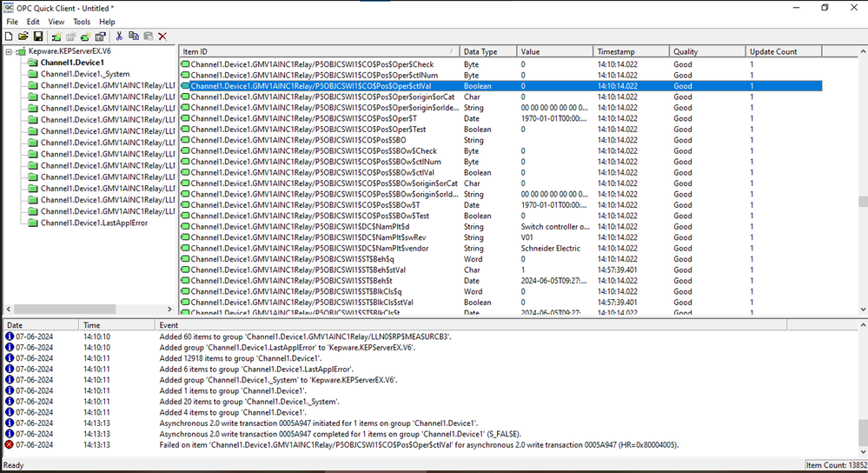Viewport: 868px width, 473px height.
Task: Click the Kepware.KEPServerEX.V6 server icon
Action: 21,51
